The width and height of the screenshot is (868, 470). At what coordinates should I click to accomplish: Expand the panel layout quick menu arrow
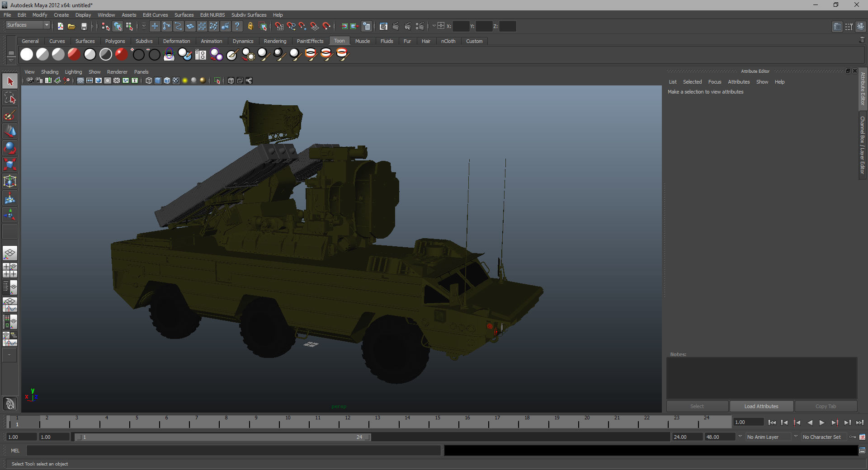point(9,356)
